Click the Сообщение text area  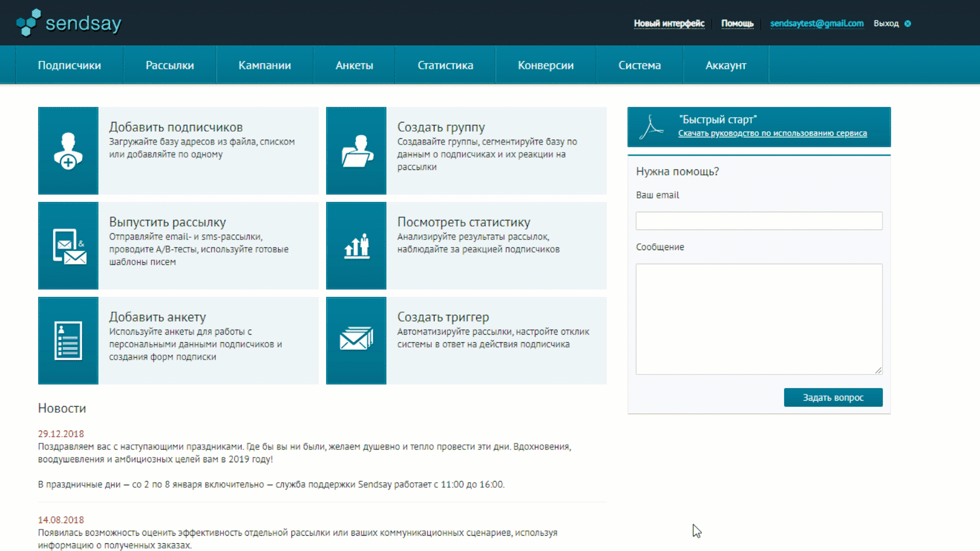click(758, 319)
